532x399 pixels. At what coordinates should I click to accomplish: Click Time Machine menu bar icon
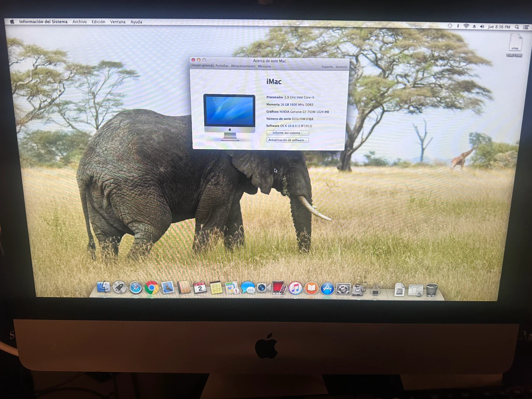click(450, 26)
